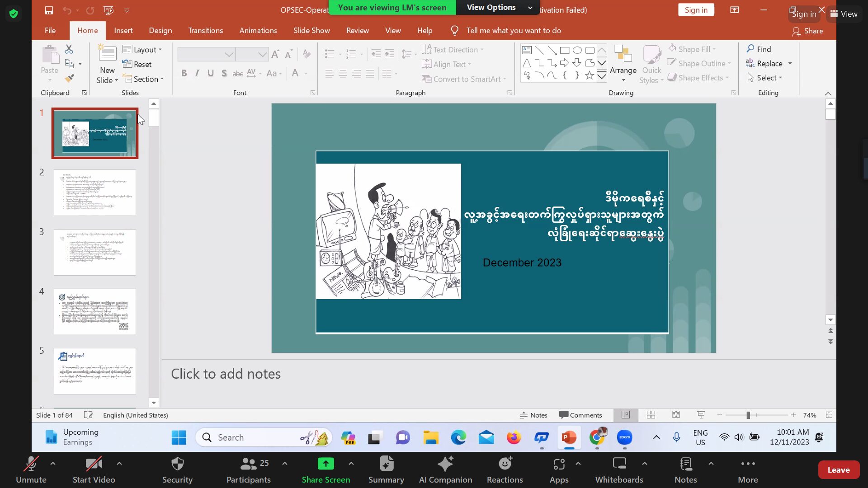Viewport: 868px width, 488px height.
Task: Open Slide Sorter view from status bar
Action: click(651, 415)
